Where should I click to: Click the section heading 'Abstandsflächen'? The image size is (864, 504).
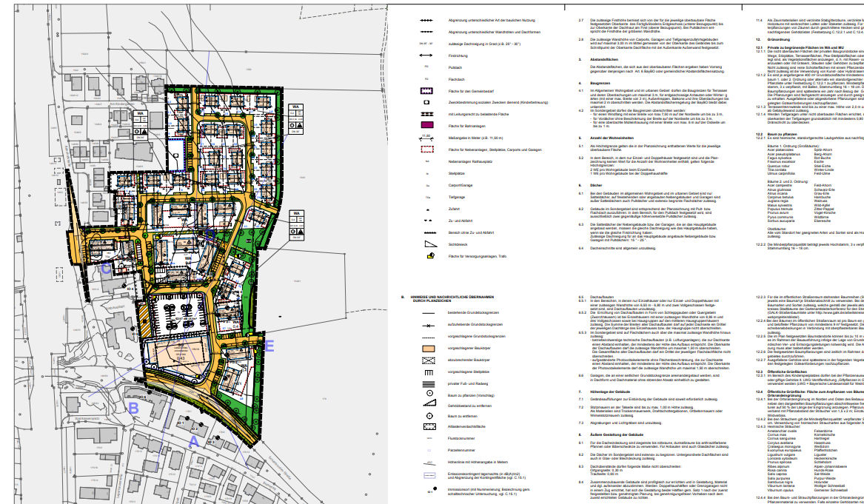tap(604, 59)
